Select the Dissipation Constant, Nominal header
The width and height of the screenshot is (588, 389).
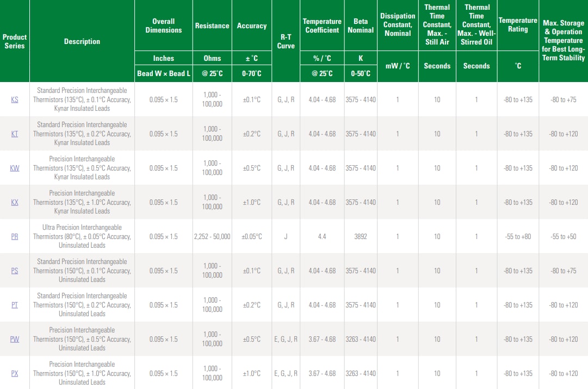click(398, 24)
